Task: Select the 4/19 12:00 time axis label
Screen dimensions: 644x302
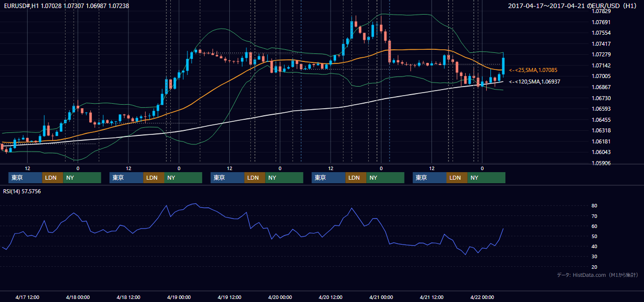Action: tap(229, 297)
